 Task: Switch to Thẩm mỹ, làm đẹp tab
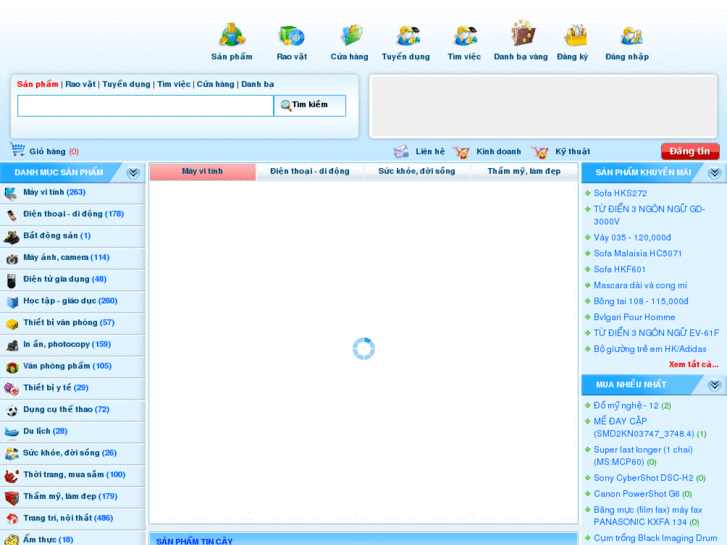point(524,171)
